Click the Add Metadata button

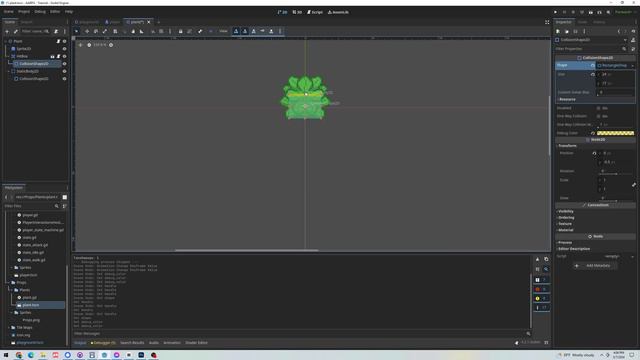(595, 266)
